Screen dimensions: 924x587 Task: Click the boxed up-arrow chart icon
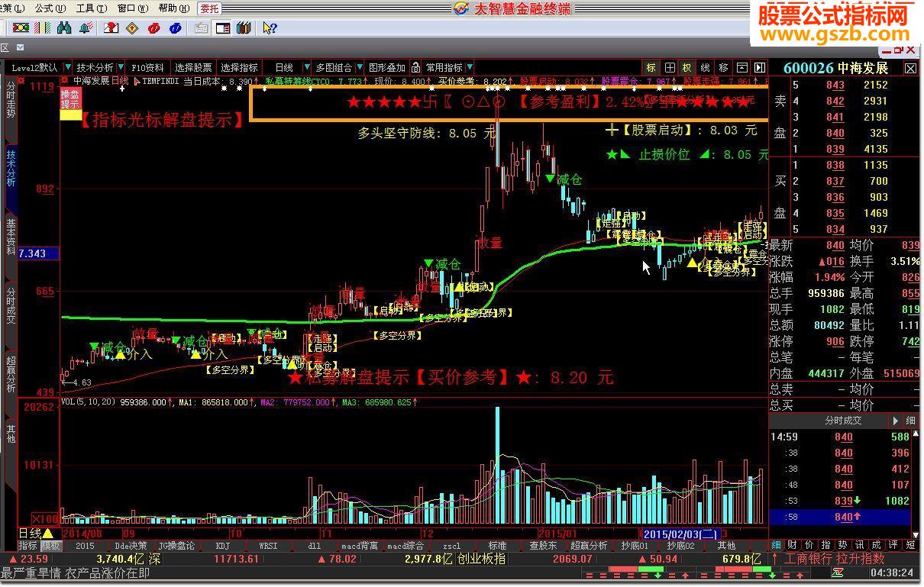pyautogui.click(x=741, y=67)
